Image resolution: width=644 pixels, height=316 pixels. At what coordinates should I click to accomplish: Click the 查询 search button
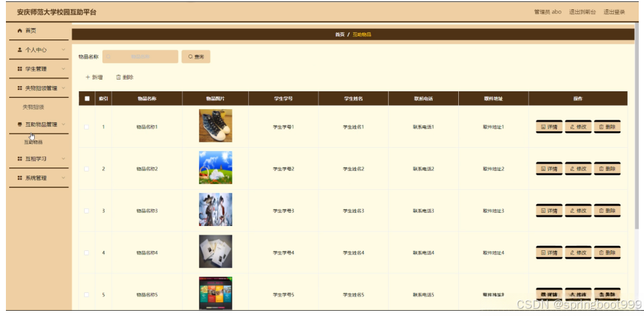pyautogui.click(x=196, y=56)
